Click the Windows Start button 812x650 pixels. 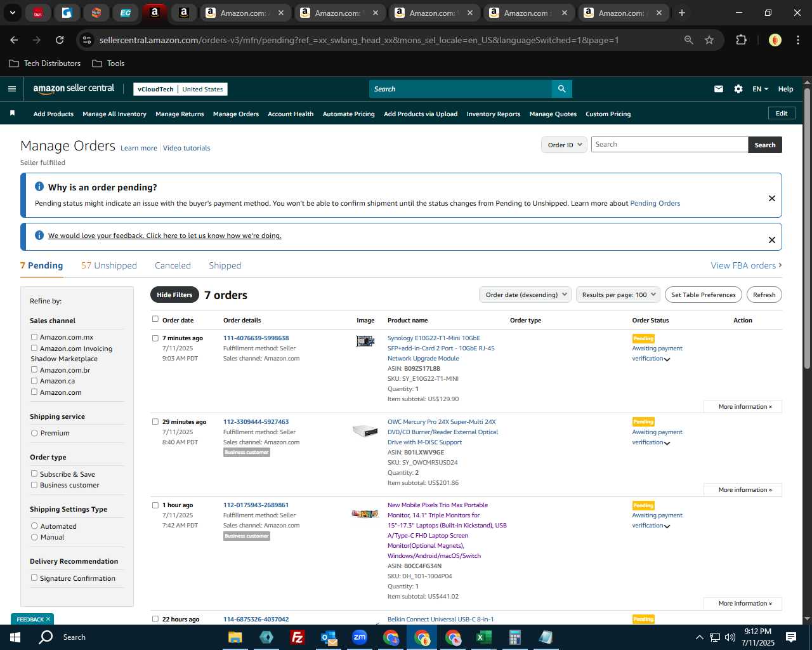pyautogui.click(x=15, y=637)
